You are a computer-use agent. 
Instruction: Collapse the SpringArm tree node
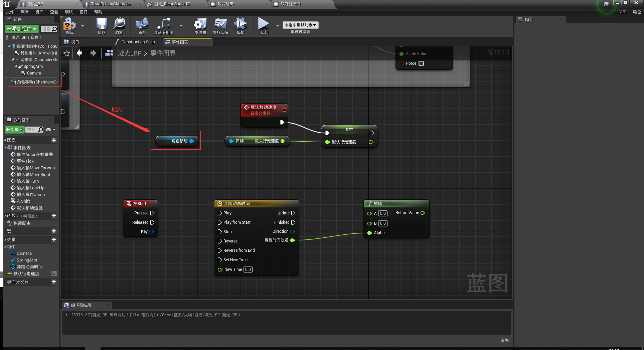point(16,66)
